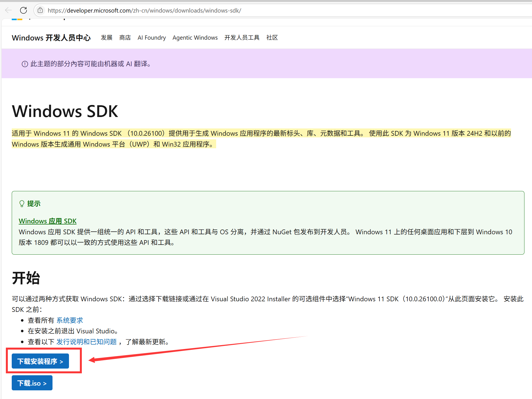Open the 商店 menu item

tap(125, 38)
